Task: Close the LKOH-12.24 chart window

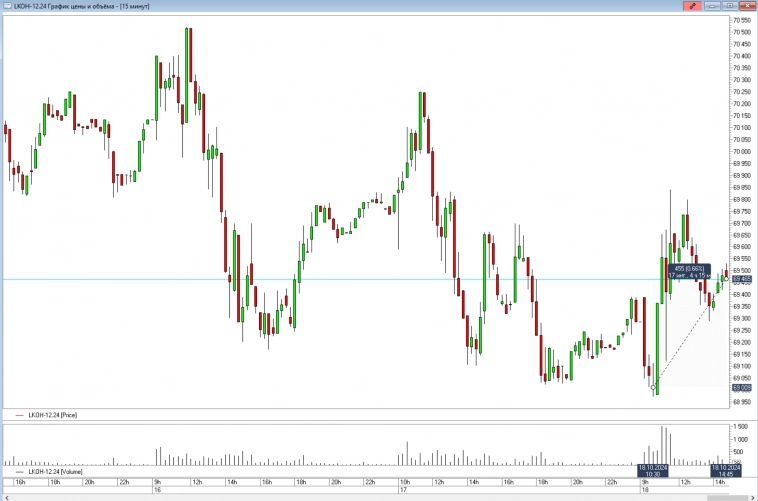Action: pyautogui.click(x=746, y=6)
